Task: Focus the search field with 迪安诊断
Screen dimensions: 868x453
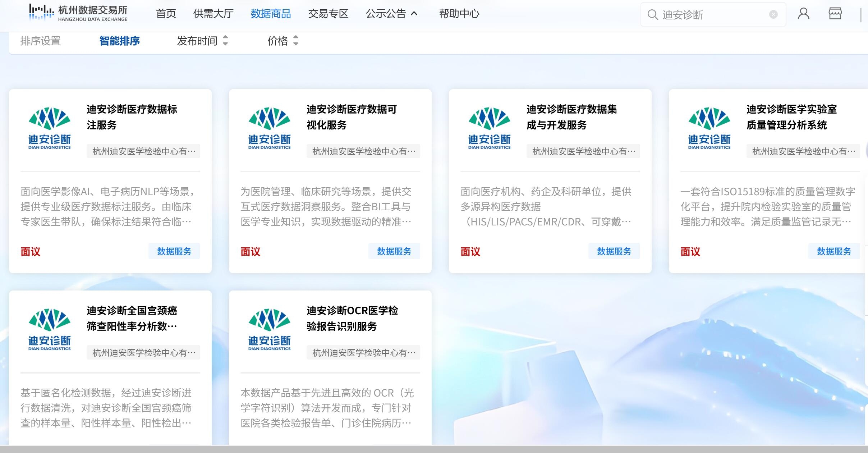Action: [x=713, y=15]
